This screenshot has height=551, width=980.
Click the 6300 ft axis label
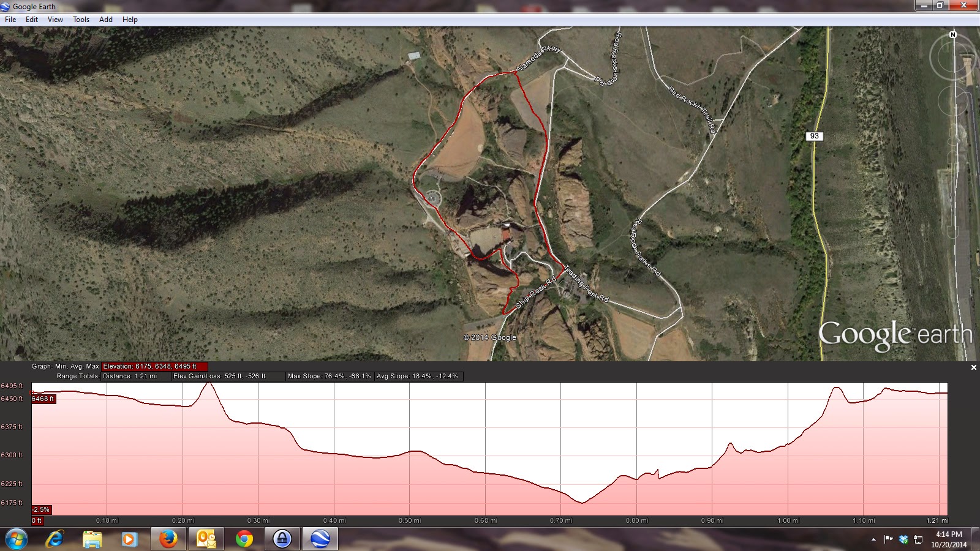12,455
